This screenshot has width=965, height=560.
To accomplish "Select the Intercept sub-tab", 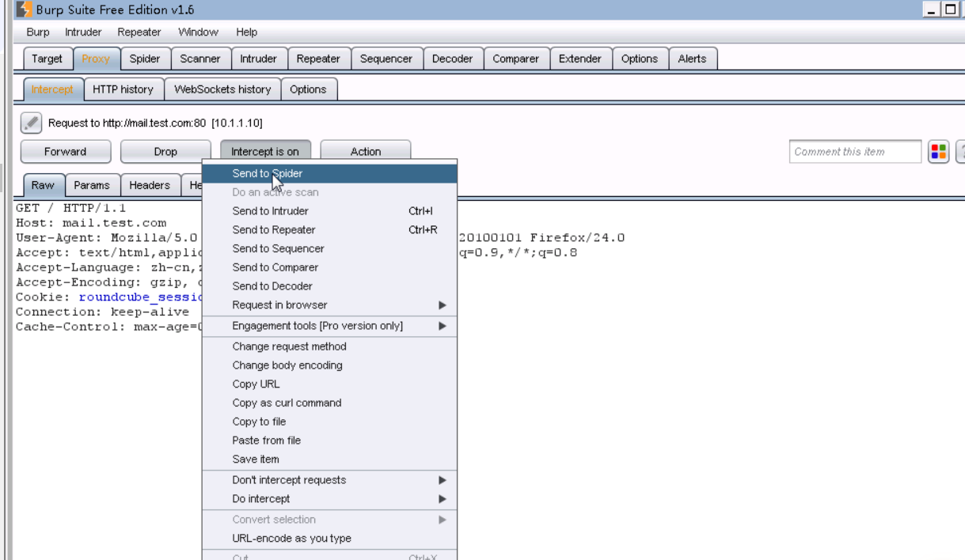I will tap(52, 89).
